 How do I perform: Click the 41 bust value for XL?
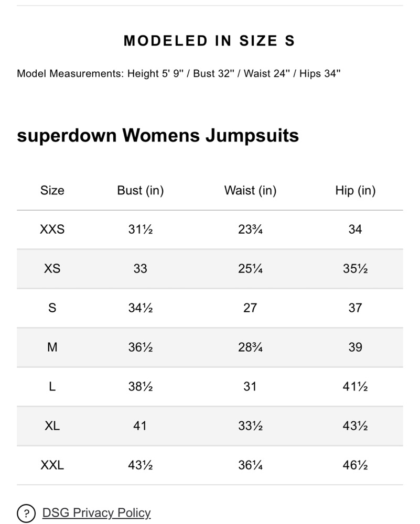140,425
